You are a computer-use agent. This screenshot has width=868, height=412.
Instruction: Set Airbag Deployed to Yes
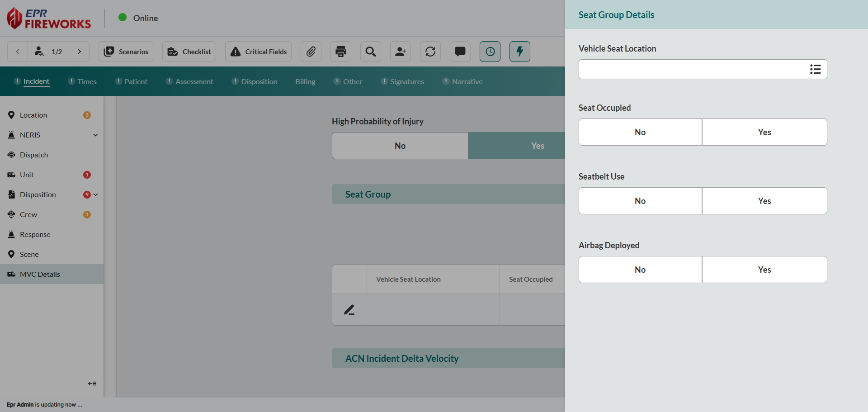tap(764, 270)
